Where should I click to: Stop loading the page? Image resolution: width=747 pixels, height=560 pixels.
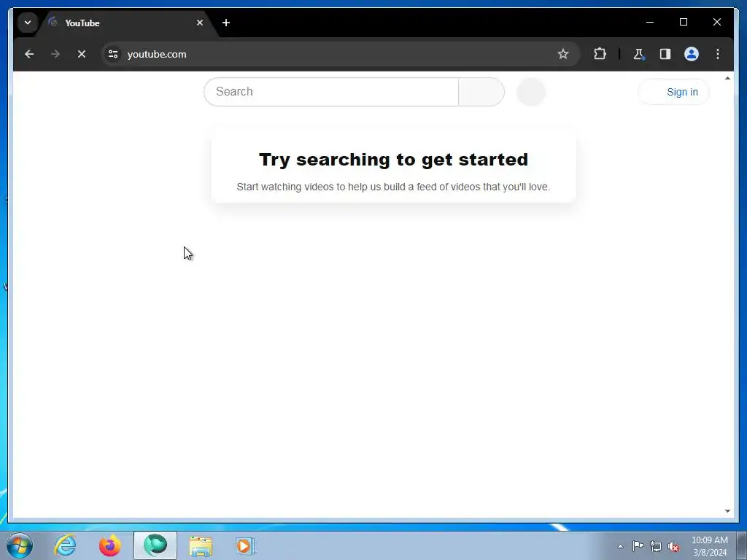pos(82,54)
